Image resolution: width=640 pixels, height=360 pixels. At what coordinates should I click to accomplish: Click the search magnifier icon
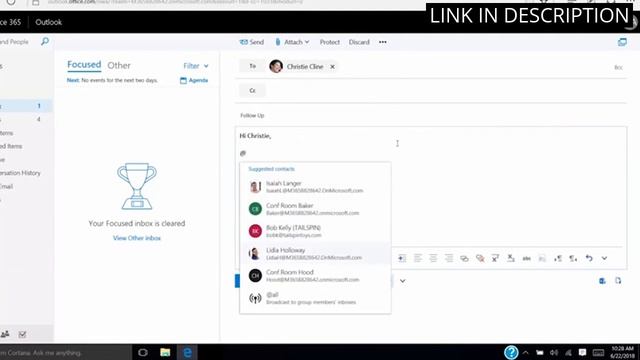point(45,41)
